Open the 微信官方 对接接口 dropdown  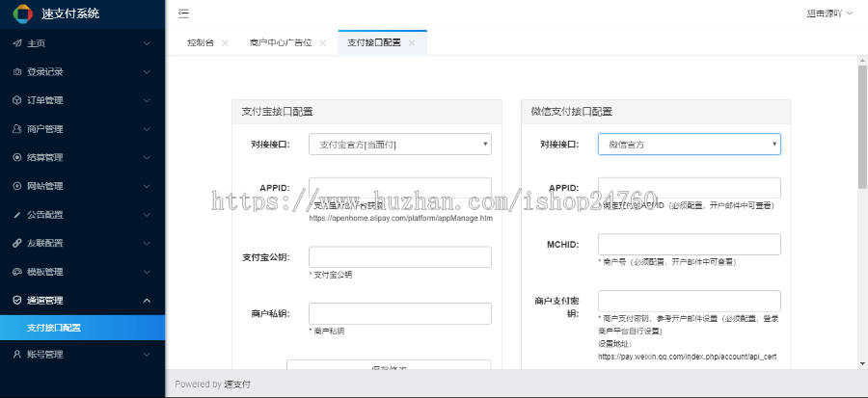click(690, 145)
